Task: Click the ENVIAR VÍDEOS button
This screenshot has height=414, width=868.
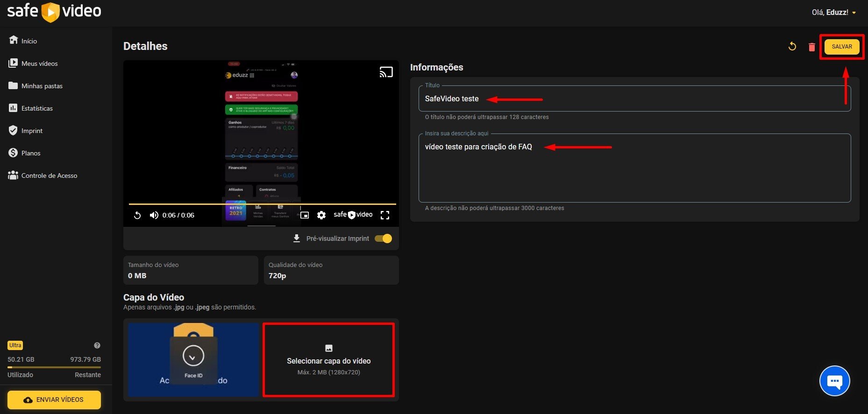Action: click(54, 400)
